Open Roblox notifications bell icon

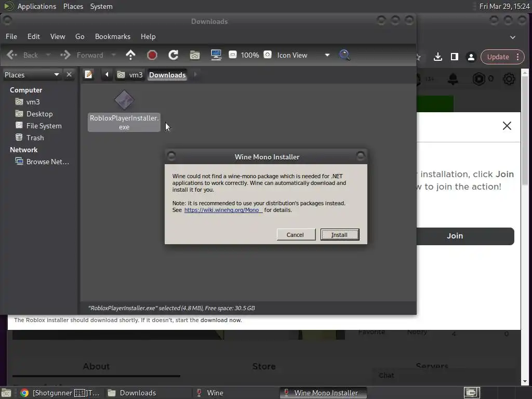coord(453,79)
